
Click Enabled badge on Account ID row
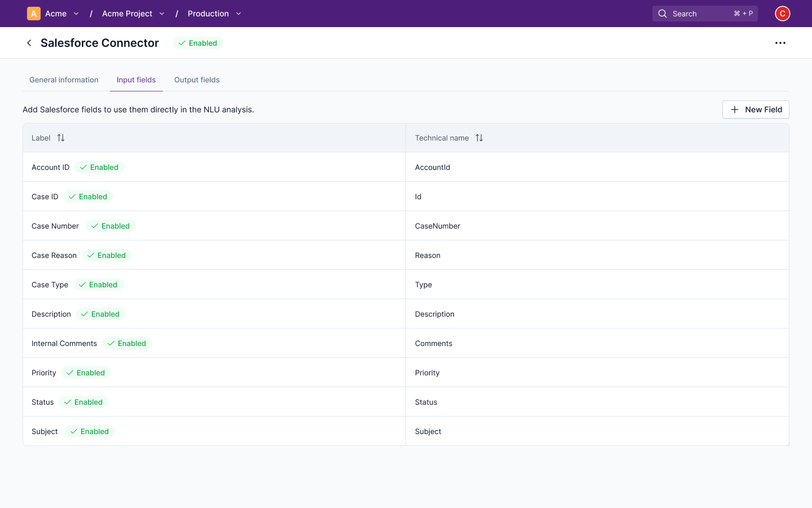[x=99, y=167]
